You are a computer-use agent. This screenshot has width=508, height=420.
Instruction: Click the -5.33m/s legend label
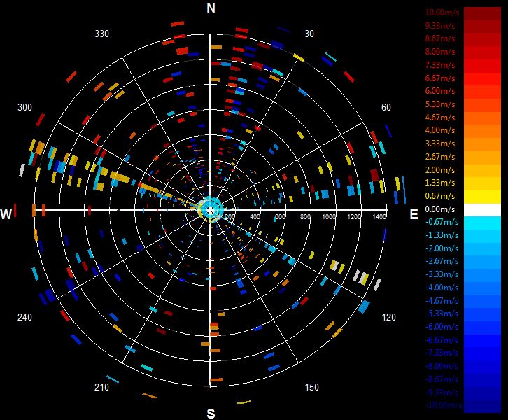(x=442, y=314)
